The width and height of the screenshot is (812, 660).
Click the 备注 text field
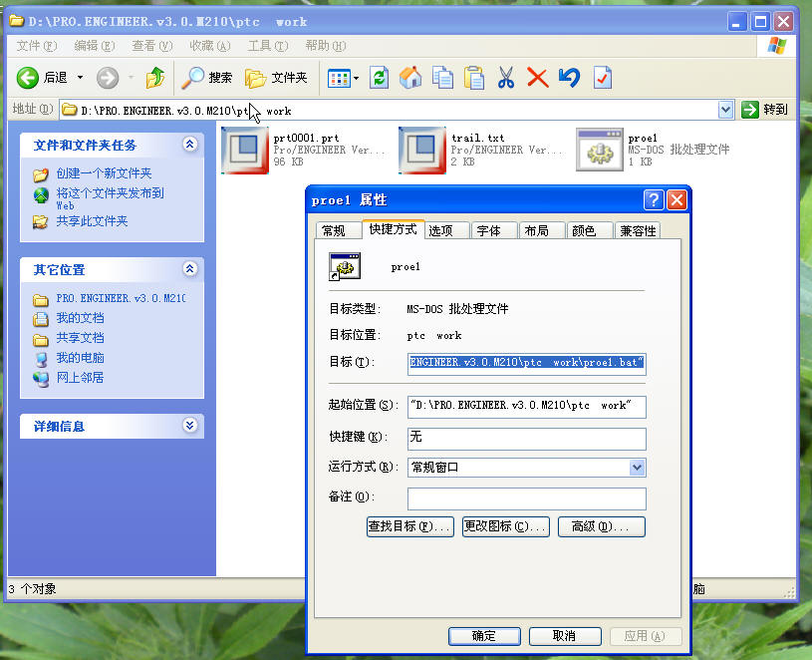(527, 498)
